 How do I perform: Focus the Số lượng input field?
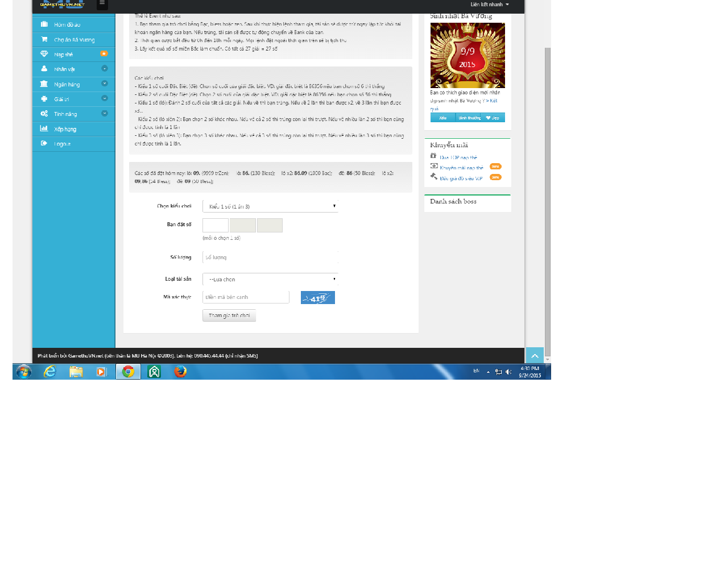[270, 257]
